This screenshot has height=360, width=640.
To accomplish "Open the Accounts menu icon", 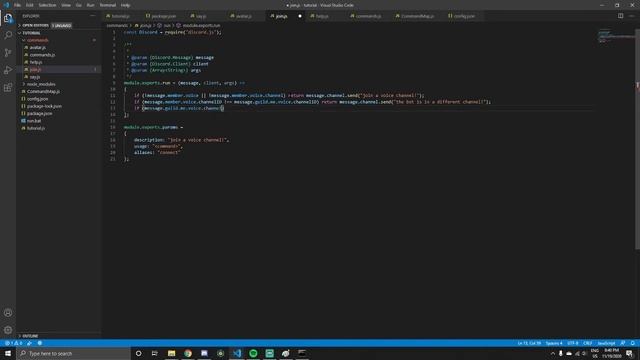I will pyautogui.click(x=8, y=313).
